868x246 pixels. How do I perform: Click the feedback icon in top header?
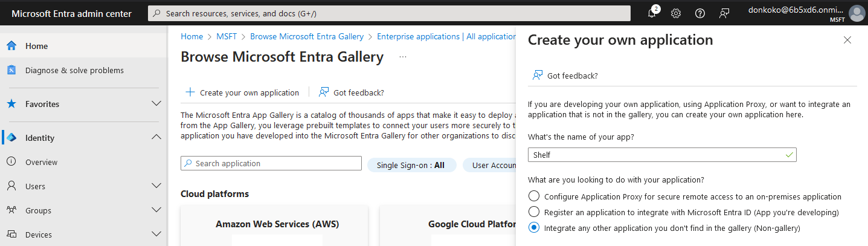pyautogui.click(x=724, y=13)
